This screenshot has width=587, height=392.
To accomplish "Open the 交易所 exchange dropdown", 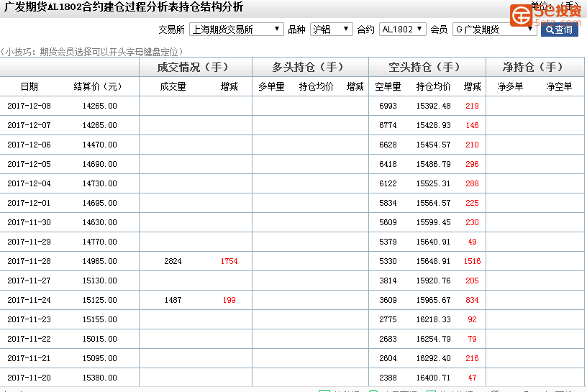I will (236, 29).
